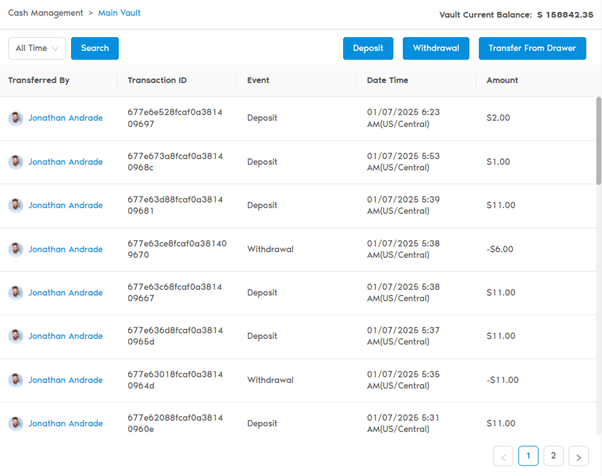Select Main Vault breadcrumb link
This screenshot has width=602, height=476.
click(x=119, y=13)
